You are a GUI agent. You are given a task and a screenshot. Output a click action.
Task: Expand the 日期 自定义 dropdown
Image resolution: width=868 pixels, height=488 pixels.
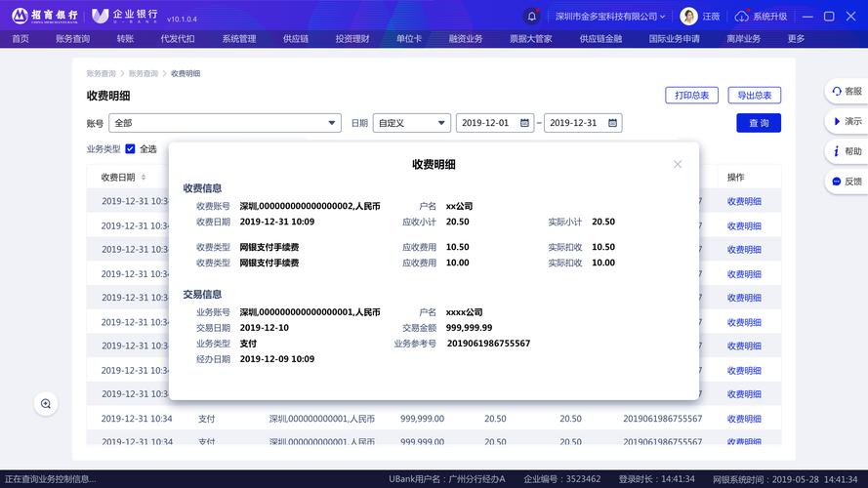[x=412, y=123]
